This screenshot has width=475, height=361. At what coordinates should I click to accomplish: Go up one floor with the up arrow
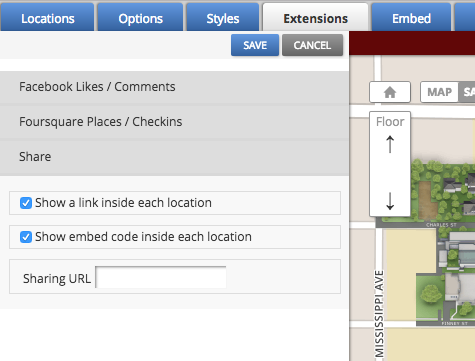[390, 144]
